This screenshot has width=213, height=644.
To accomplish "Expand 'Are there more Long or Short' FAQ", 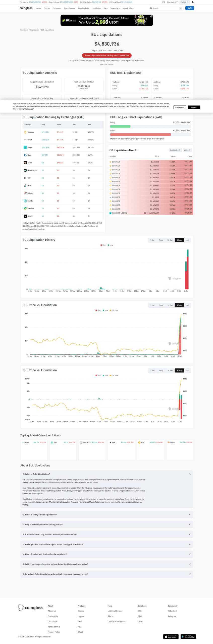I will pyautogui.click(x=106, y=534).
